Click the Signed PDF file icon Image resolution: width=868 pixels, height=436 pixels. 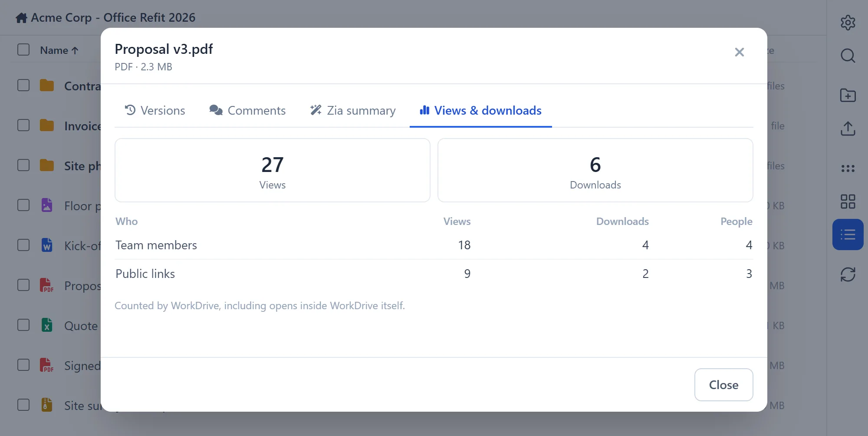47,365
